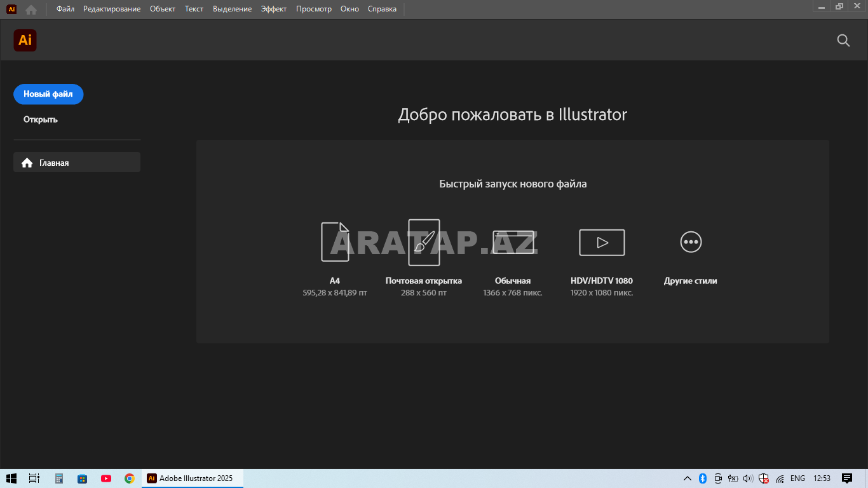Click the Meet Now camera tray icon

[718, 478]
